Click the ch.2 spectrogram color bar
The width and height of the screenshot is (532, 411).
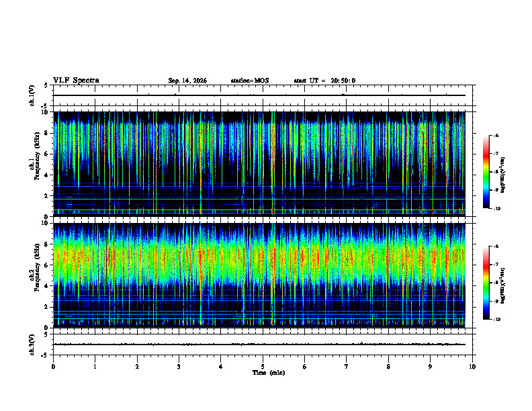pyautogui.click(x=486, y=283)
